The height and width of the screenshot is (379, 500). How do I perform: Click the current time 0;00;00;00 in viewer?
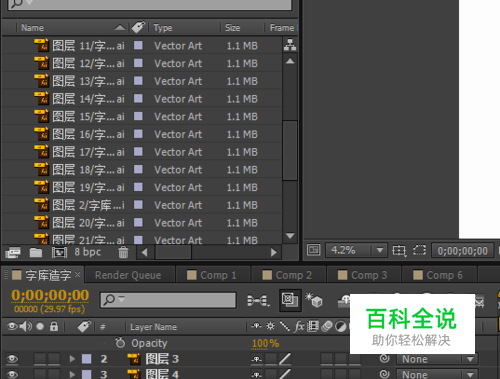(x=462, y=251)
